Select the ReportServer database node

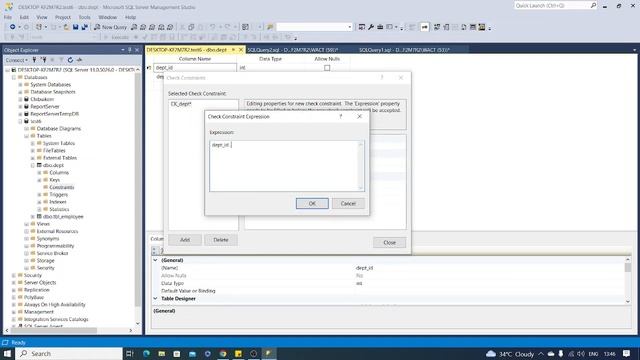45,107
